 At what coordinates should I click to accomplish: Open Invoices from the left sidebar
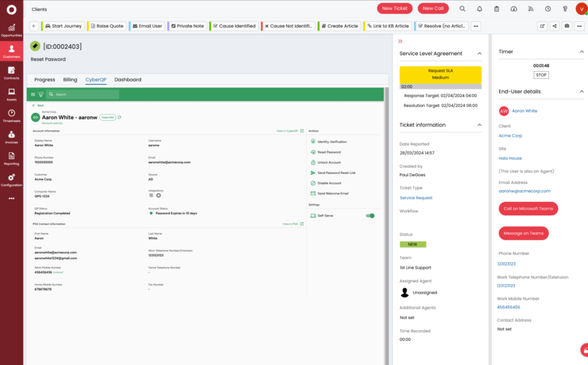[x=11, y=137]
